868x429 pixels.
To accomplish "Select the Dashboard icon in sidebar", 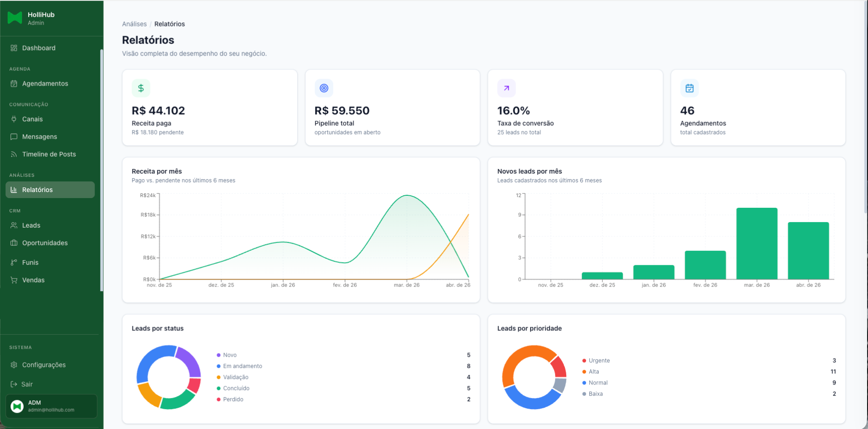I will [14, 48].
